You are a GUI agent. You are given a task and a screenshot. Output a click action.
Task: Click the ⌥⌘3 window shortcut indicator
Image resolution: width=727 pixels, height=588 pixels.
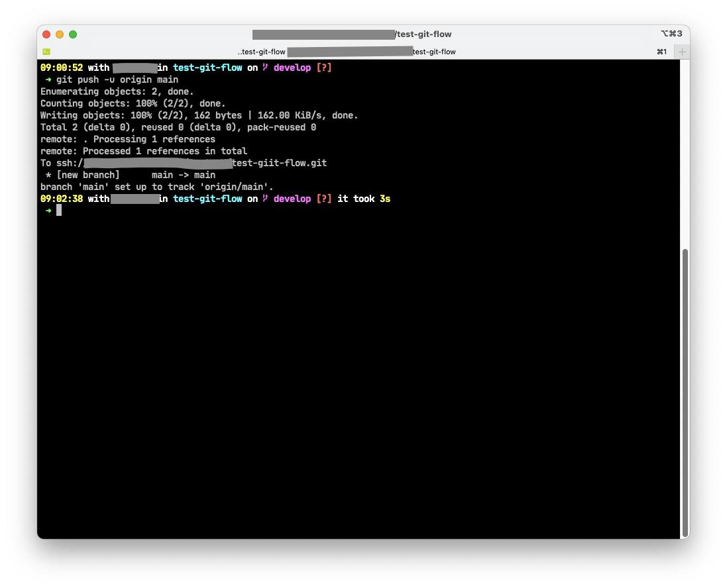tap(671, 34)
